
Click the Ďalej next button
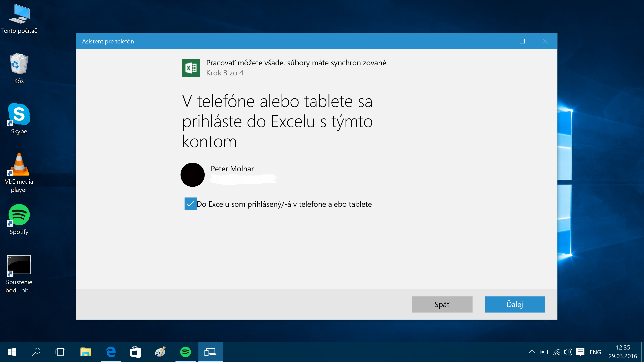(515, 304)
